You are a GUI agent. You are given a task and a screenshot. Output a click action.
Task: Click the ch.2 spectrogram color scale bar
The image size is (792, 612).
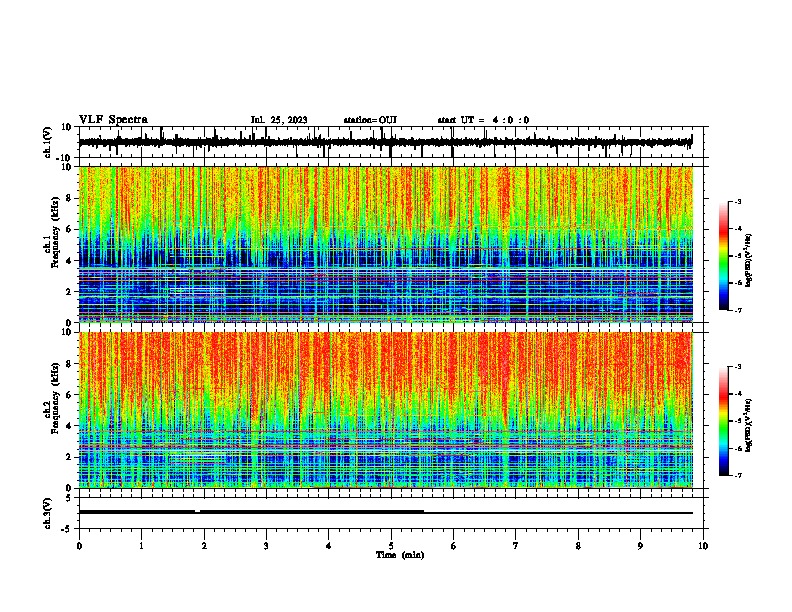pyautogui.click(x=724, y=421)
